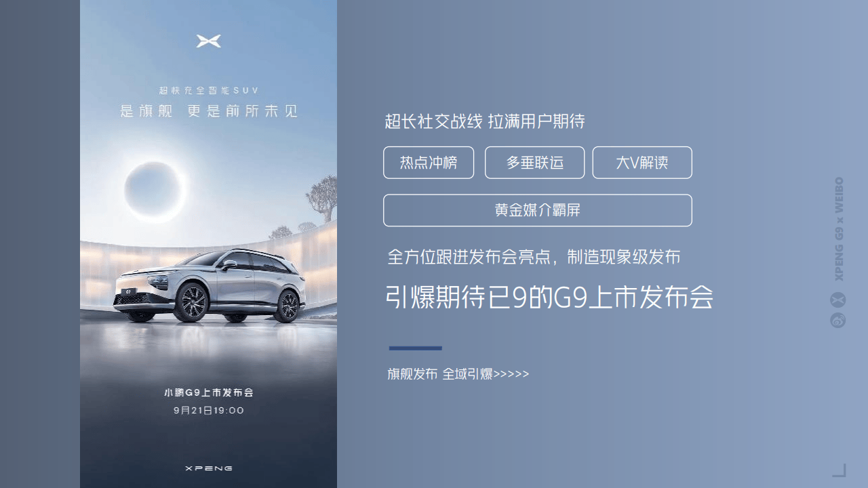Select the 多垂联运 box
This screenshot has width=868, height=488.
tap(535, 163)
